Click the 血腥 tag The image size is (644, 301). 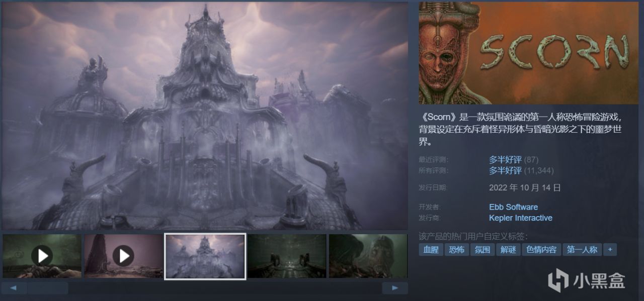[x=431, y=249]
